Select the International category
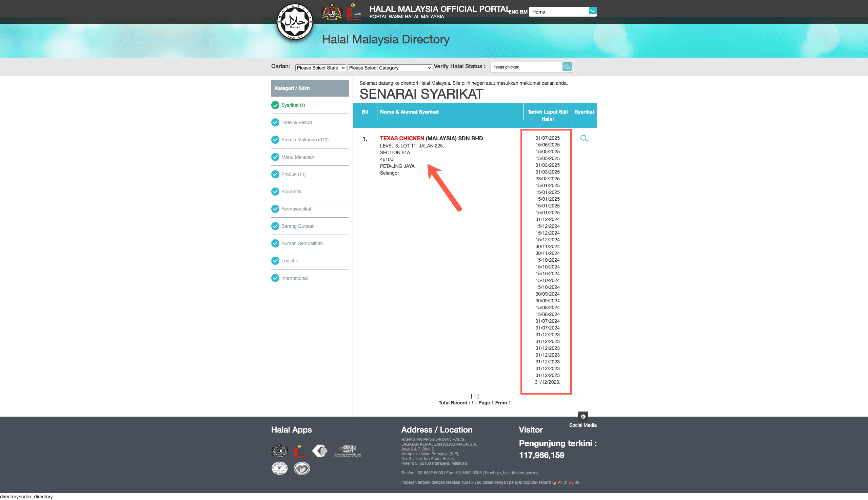Screen dimensions: 868x500 [294, 278]
